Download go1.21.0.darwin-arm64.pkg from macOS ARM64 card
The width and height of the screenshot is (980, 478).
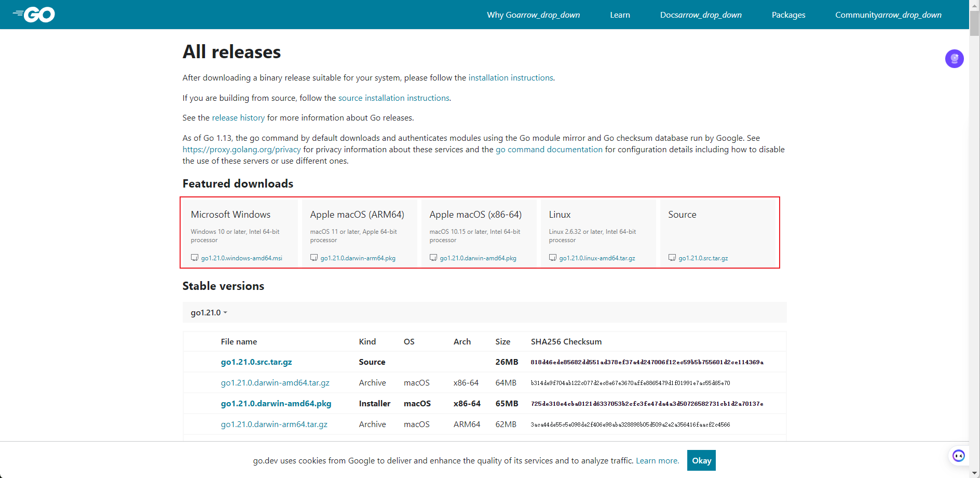pyautogui.click(x=358, y=258)
